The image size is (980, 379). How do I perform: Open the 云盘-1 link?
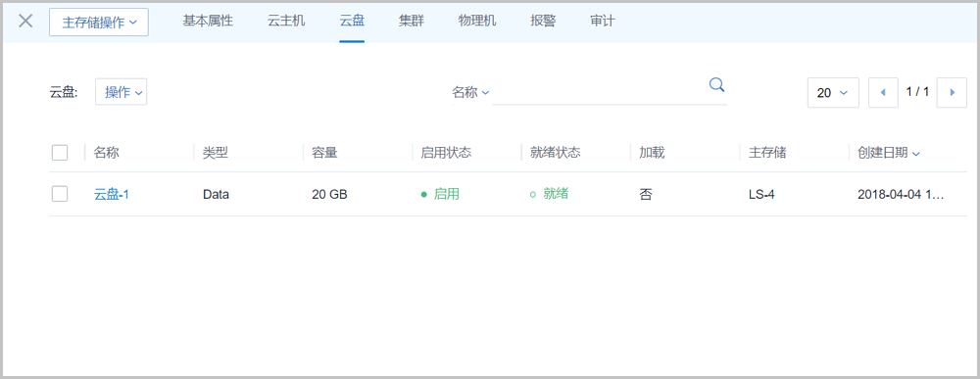click(112, 194)
